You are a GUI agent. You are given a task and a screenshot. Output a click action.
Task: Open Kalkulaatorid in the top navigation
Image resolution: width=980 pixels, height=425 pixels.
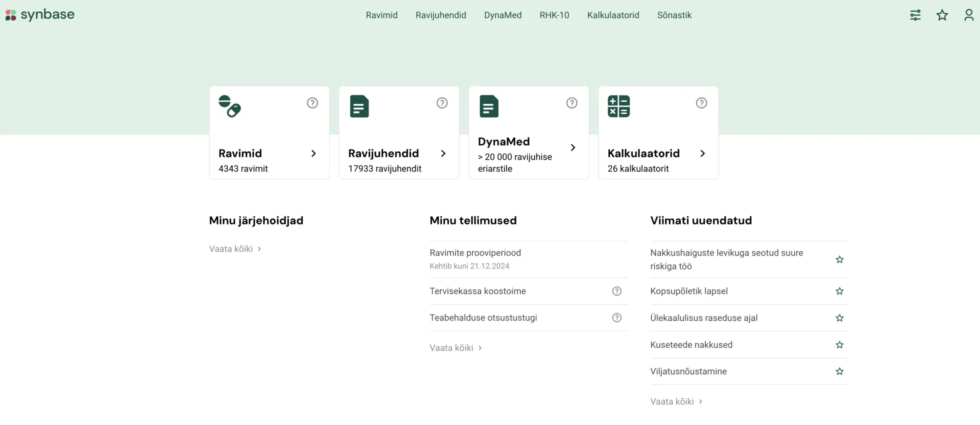point(613,15)
